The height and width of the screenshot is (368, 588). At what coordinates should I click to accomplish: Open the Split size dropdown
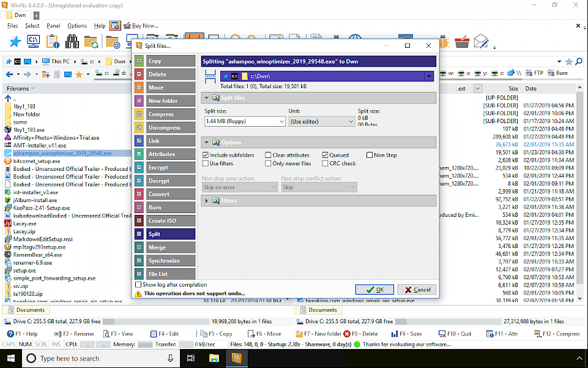pos(245,121)
